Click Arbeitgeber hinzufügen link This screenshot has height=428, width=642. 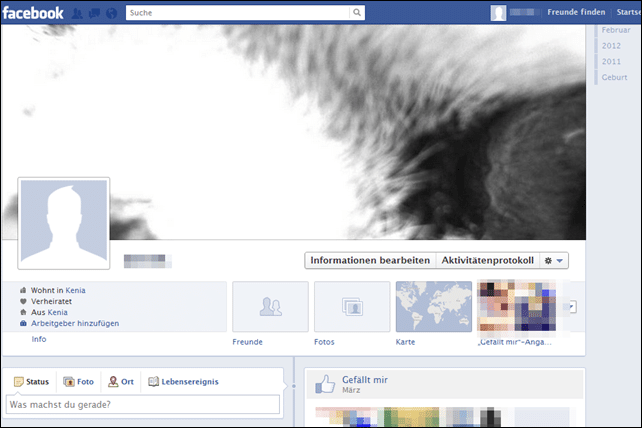click(75, 324)
